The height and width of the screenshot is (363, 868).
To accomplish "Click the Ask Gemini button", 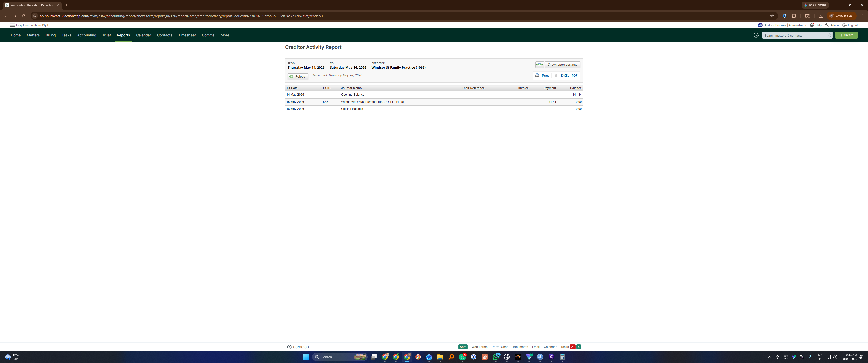I will point(815,5).
